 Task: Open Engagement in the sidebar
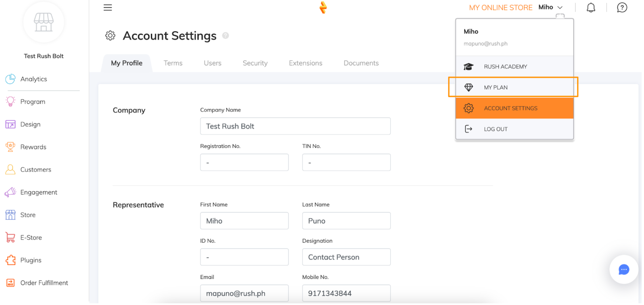pos(39,192)
